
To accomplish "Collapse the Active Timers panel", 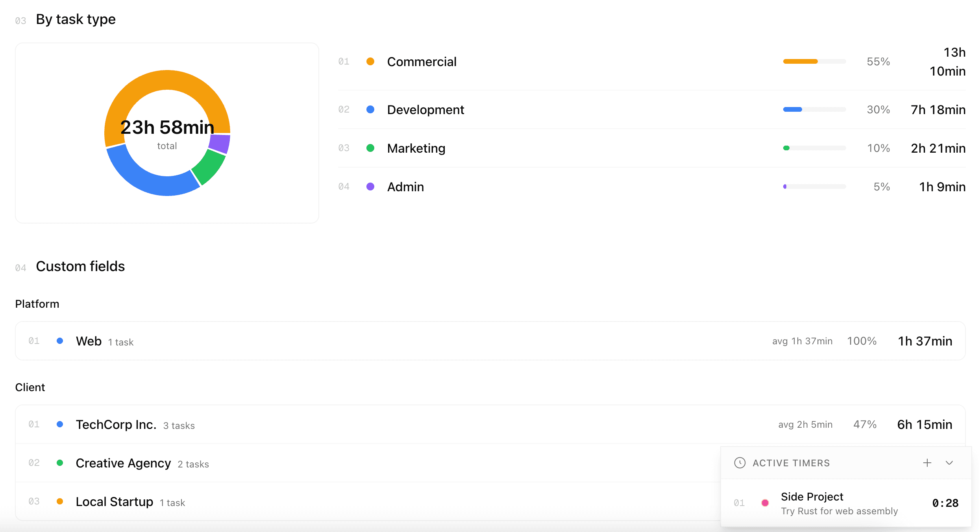I will (950, 463).
